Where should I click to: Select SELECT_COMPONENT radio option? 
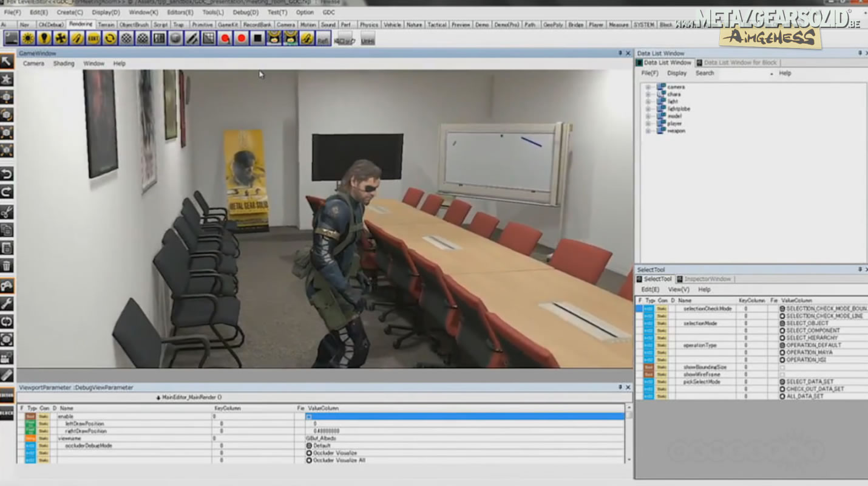(782, 330)
